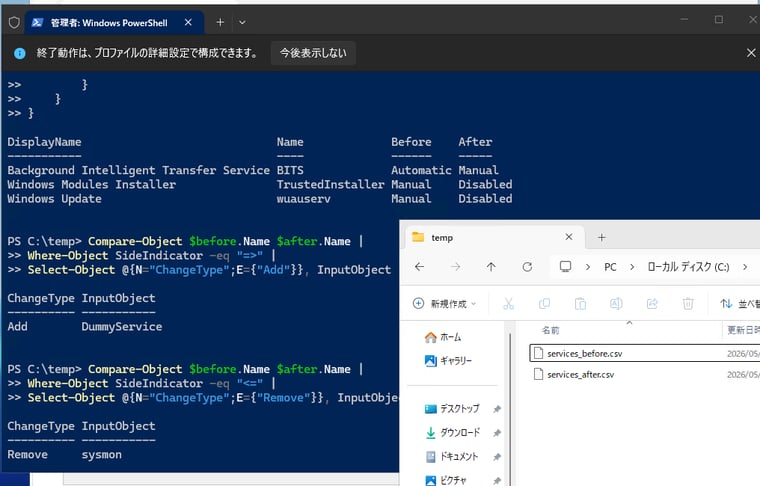Click the Delete trash icon
This screenshot has width=760, height=486.
pos(688,304)
